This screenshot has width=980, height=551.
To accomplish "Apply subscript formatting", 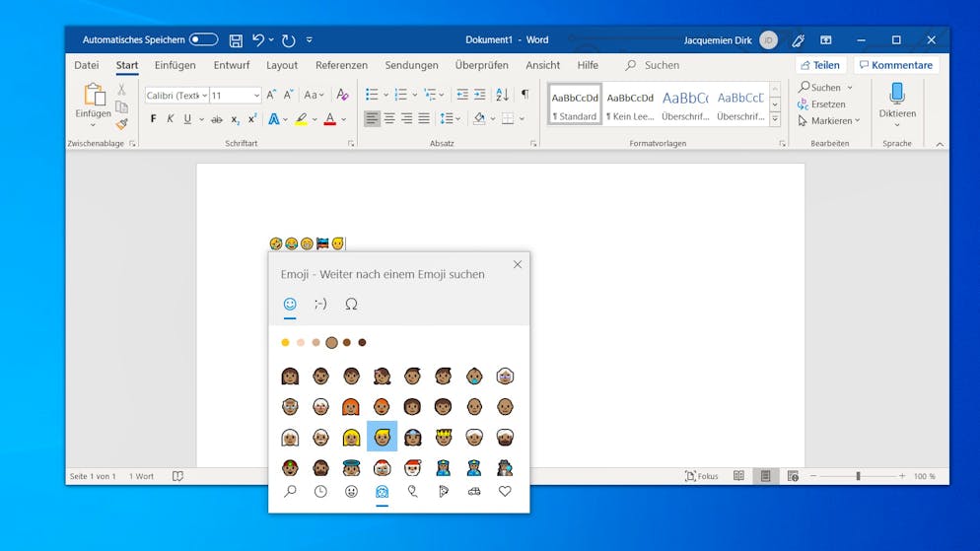I will pos(235,119).
